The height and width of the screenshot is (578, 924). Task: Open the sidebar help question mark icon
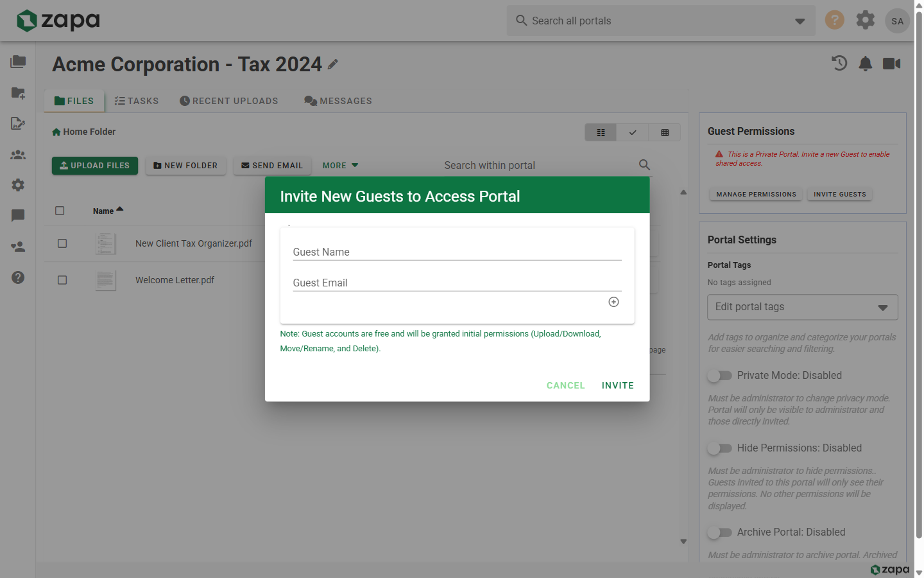pyautogui.click(x=18, y=277)
